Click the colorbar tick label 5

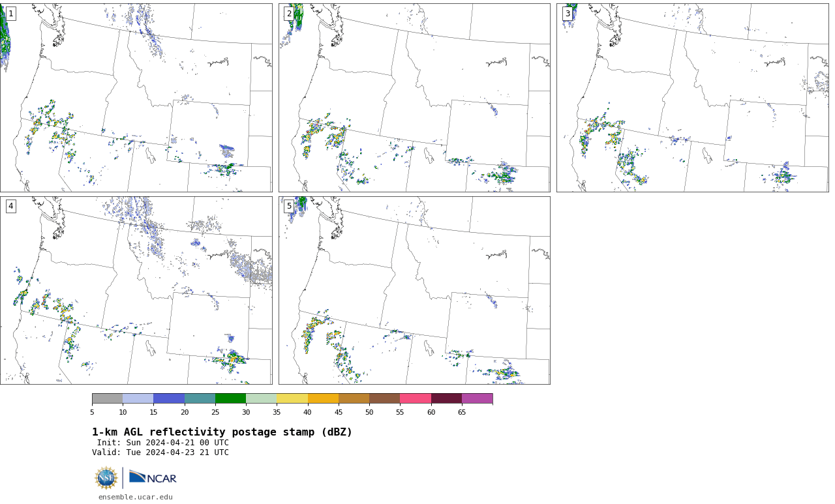[92, 412]
